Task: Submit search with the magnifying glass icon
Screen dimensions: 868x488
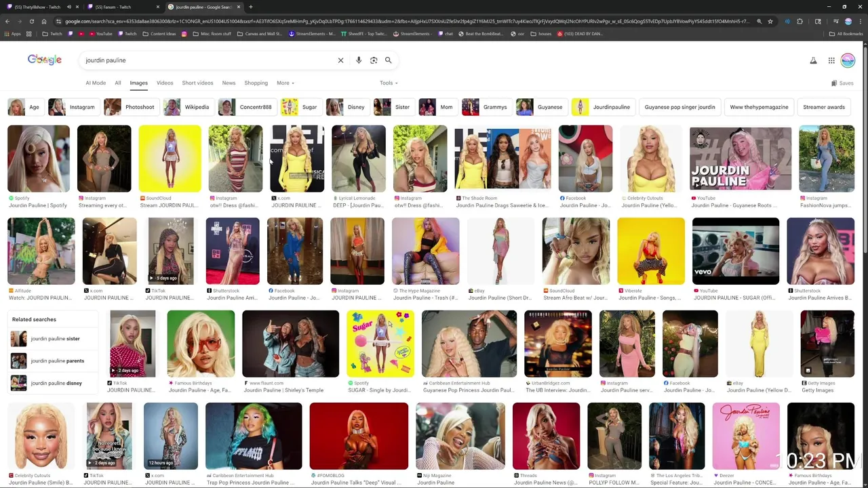Action: (388, 60)
